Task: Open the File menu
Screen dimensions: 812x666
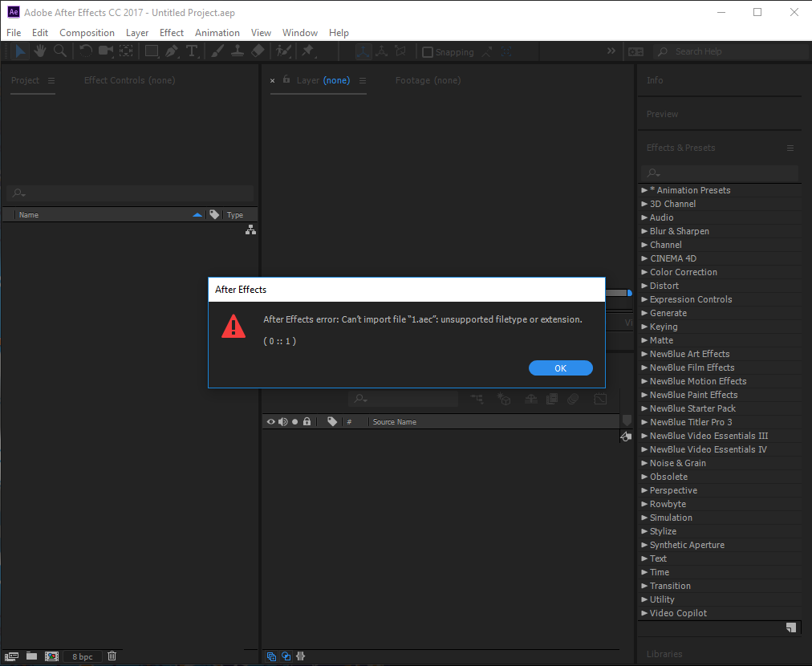Action: (14, 33)
